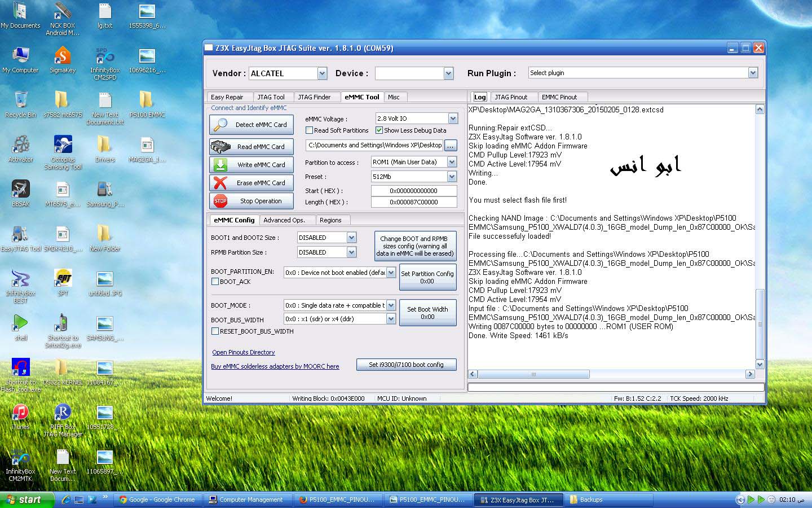Open eMMC Voltage 2.8 Volt IO dropdown
Screen dimensions: 812x508
tap(453, 119)
